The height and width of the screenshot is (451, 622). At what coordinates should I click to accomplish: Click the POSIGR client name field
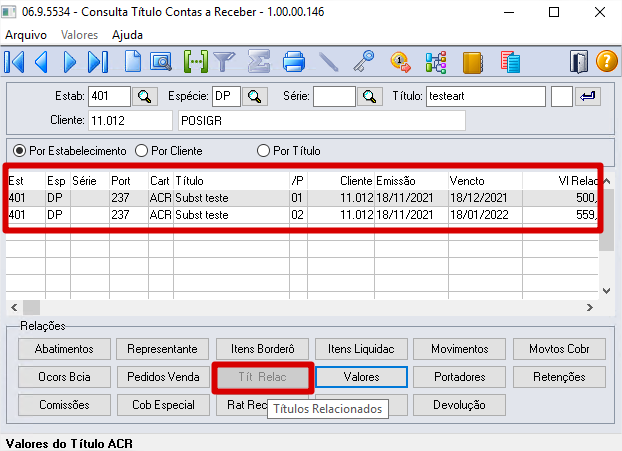tap(322, 121)
